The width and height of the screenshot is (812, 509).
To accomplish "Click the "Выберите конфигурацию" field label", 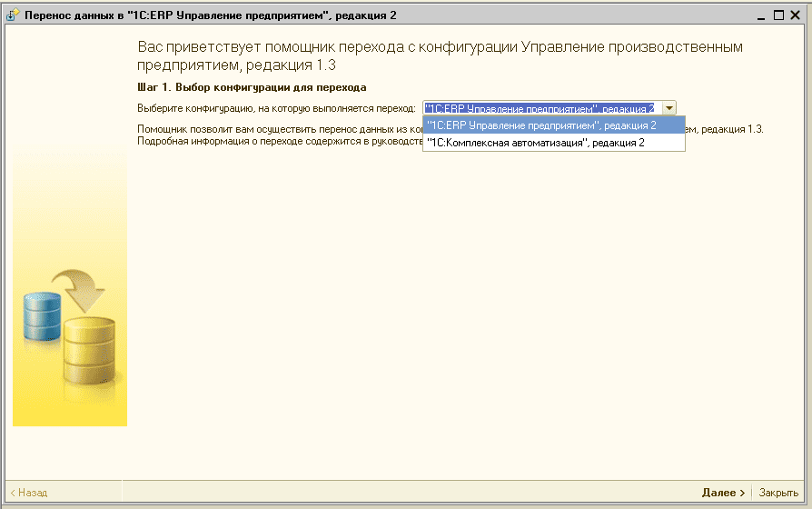I will (276, 107).
